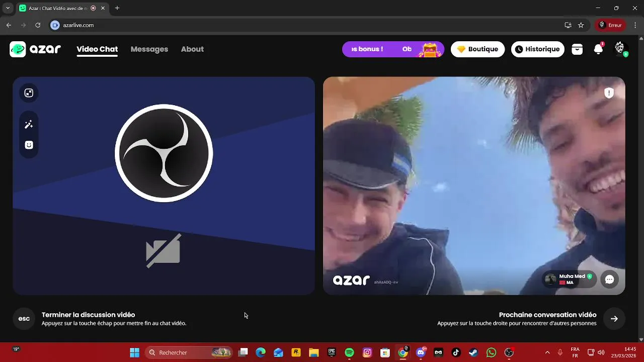Click the Rechercher taskbar search box
Screen dimensions: 644x362
pyautogui.click(x=189, y=352)
